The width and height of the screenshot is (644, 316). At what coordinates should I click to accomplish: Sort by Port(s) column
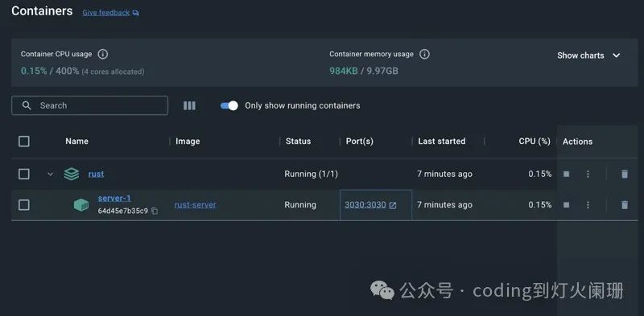coord(359,142)
